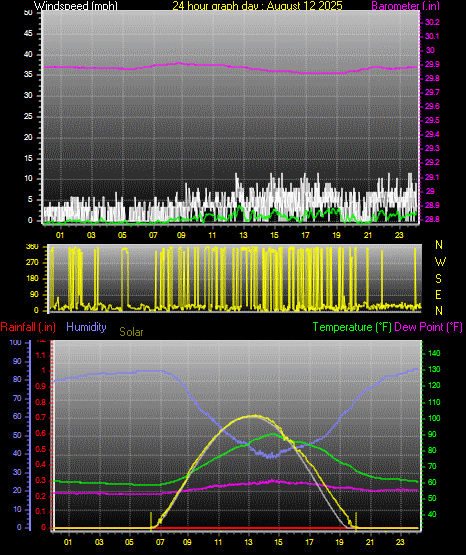
Task: Click the Windspeed (mph) axis title
Action: (x=75, y=5)
